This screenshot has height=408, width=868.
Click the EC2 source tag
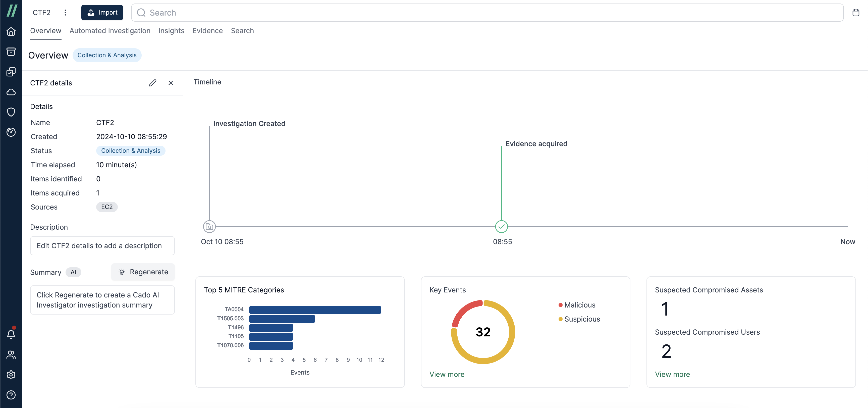tap(107, 207)
